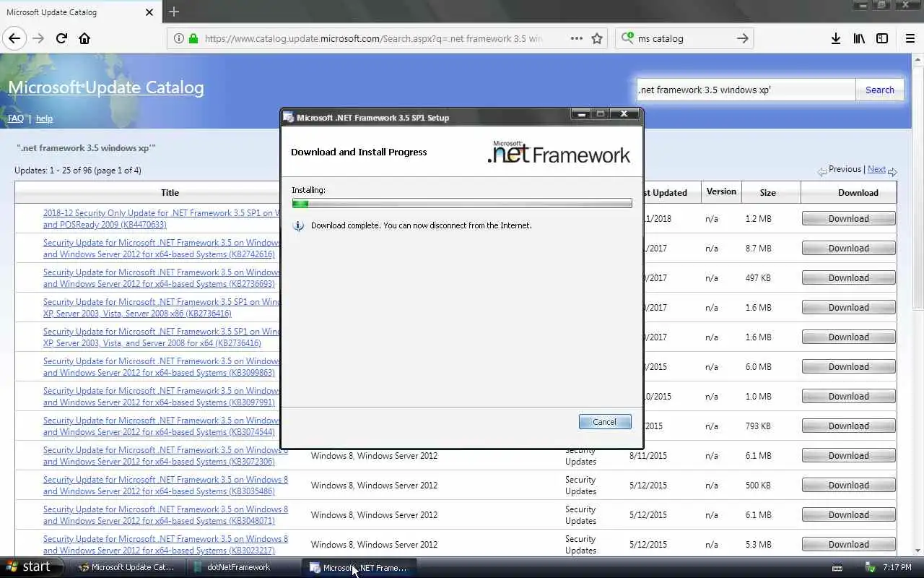The height and width of the screenshot is (578, 924).
Task: Open the KB3072306 update title link
Action: point(165,456)
